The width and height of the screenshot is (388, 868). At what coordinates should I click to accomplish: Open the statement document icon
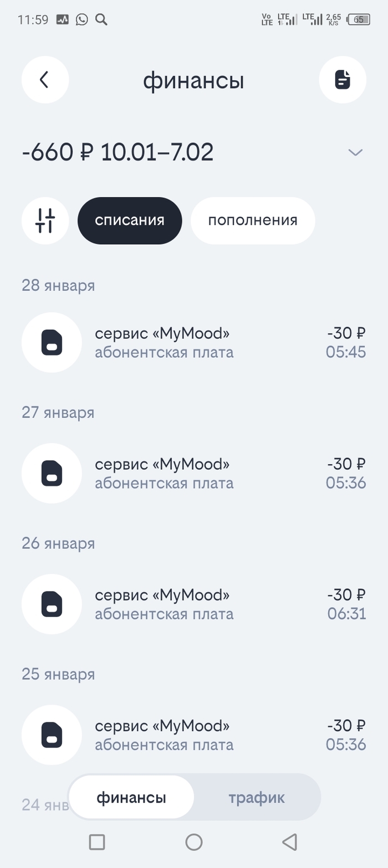point(343,80)
